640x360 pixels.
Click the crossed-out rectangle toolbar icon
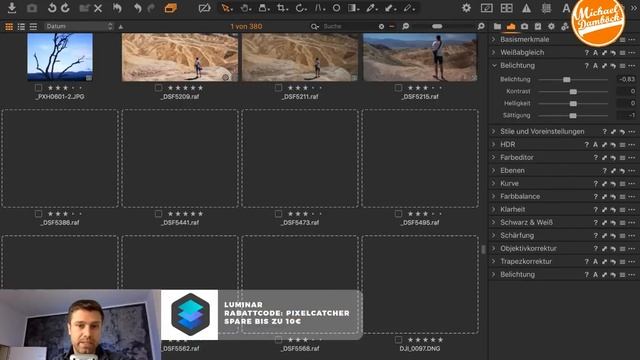click(x=204, y=8)
